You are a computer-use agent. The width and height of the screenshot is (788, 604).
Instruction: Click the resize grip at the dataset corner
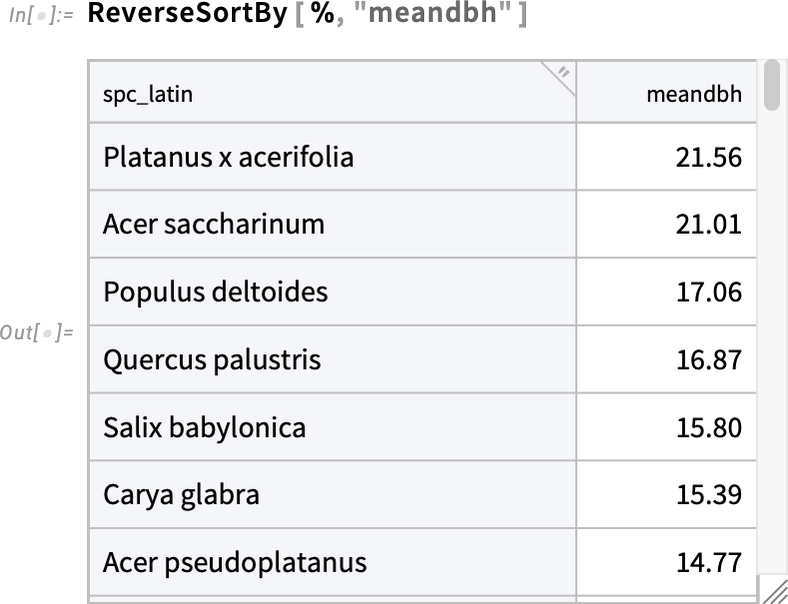coord(774,590)
